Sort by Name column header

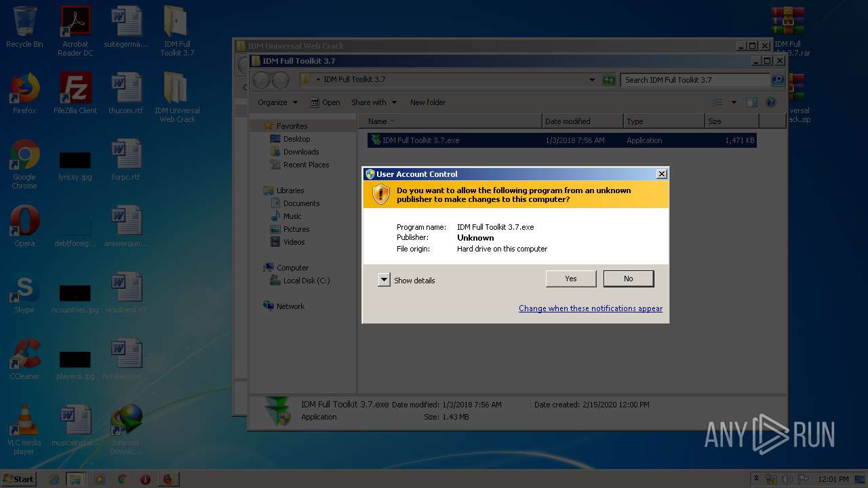tap(450, 121)
